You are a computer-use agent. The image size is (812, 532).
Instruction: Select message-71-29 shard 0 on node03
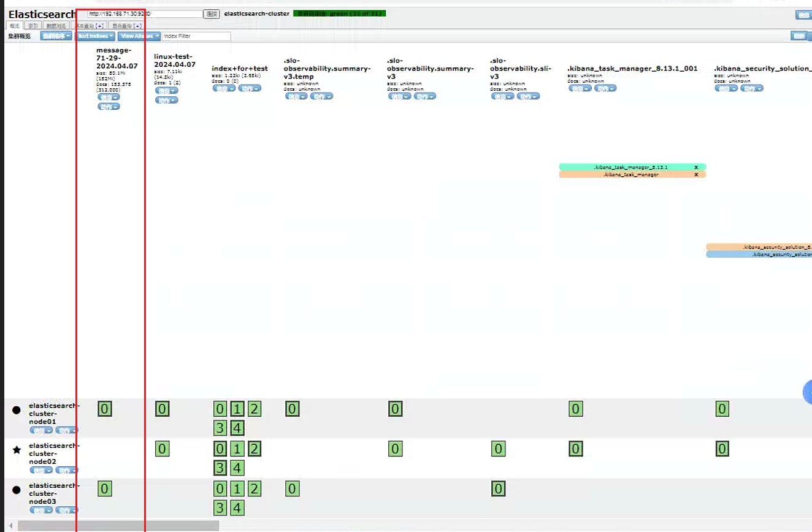point(105,488)
